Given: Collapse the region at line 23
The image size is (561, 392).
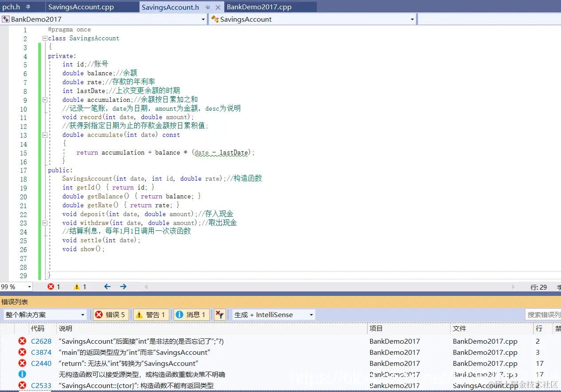Looking at the screenshot, I should click(45, 223).
